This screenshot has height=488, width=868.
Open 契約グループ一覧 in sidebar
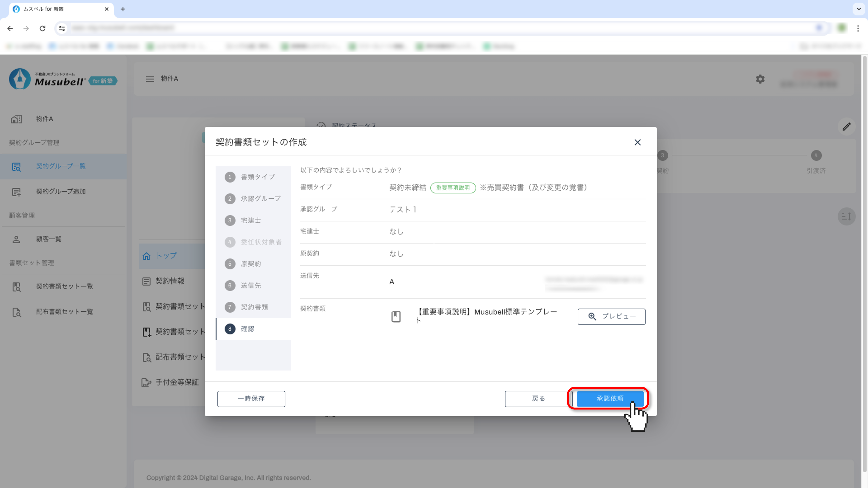click(61, 166)
